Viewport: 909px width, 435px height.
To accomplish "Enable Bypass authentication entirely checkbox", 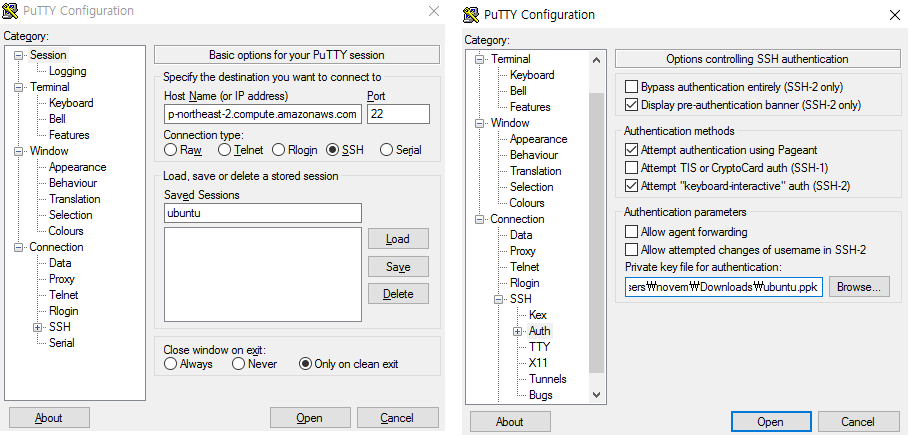I will click(x=631, y=87).
